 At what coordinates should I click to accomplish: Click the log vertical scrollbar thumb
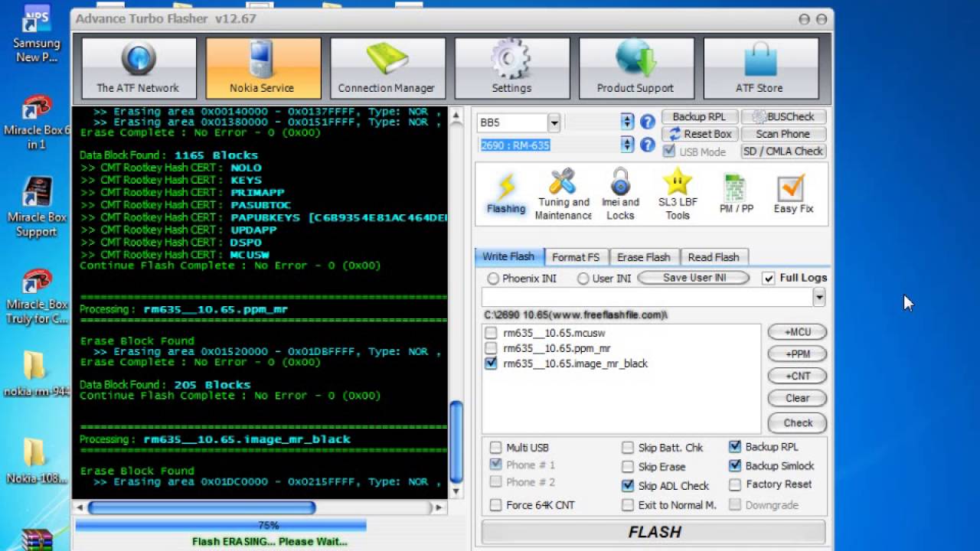coord(456,442)
